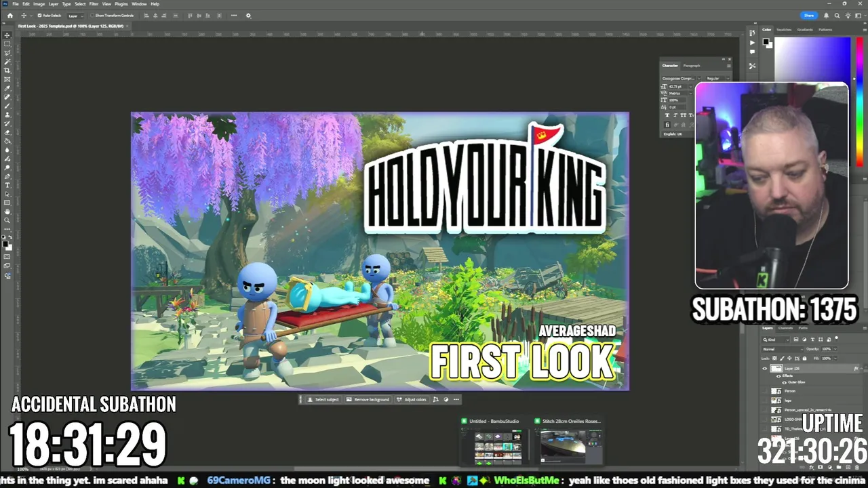Open the Actions panel play icon
The image size is (868, 488).
(752, 42)
